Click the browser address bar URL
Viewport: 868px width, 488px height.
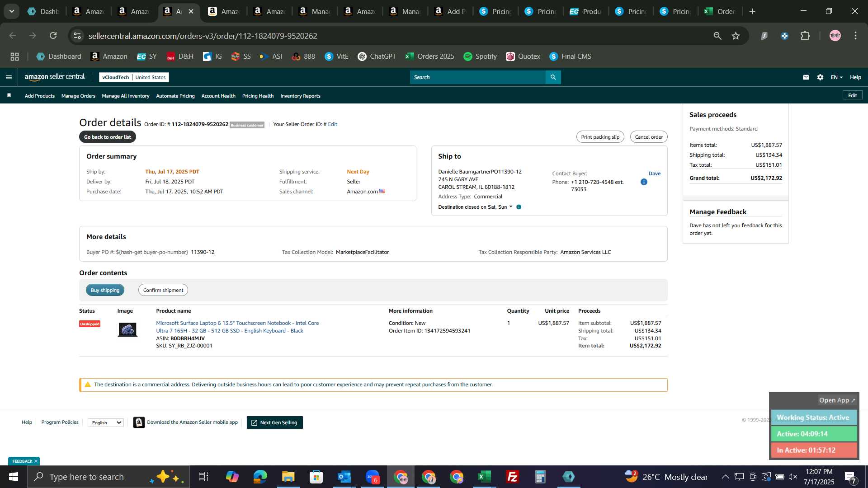(x=203, y=36)
